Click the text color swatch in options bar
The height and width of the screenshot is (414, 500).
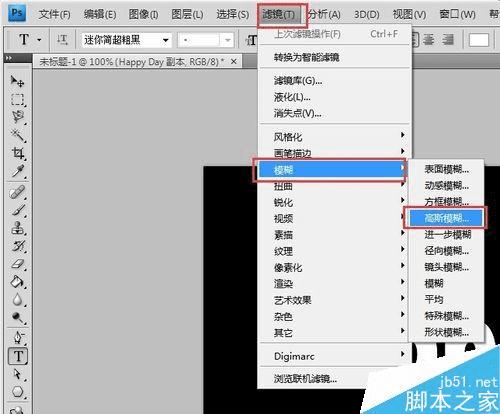point(479,40)
